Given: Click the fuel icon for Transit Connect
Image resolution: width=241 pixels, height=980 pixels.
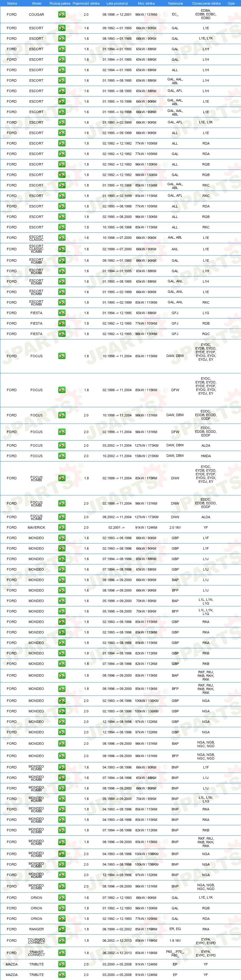Looking at the screenshot, I should (x=62, y=953).
